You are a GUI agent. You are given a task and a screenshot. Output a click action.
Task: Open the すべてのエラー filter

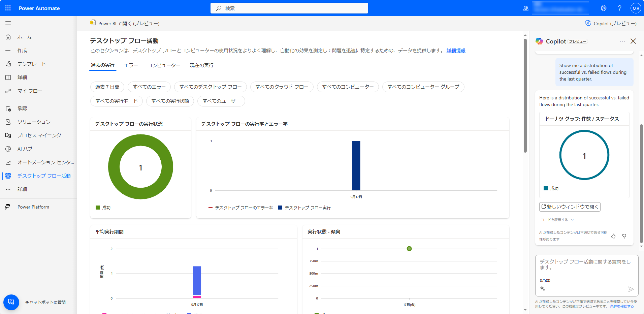tap(149, 87)
